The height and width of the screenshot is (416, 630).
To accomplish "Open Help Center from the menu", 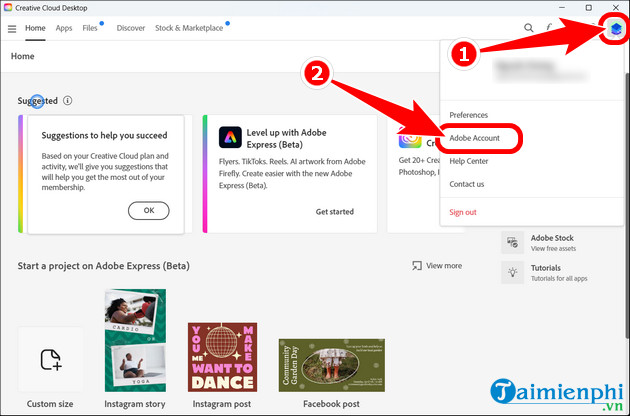I will pyautogui.click(x=468, y=161).
